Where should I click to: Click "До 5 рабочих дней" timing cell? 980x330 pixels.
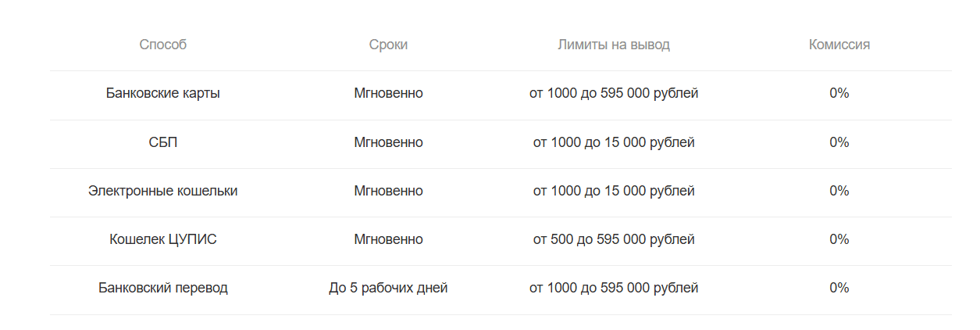pyautogui.click(x=388, y=288)
